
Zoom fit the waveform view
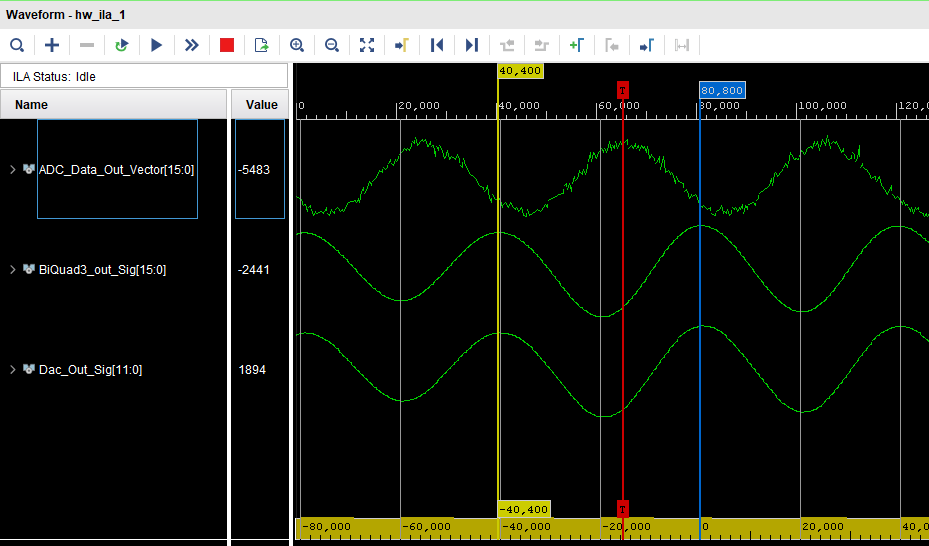[x=367, y=45]
